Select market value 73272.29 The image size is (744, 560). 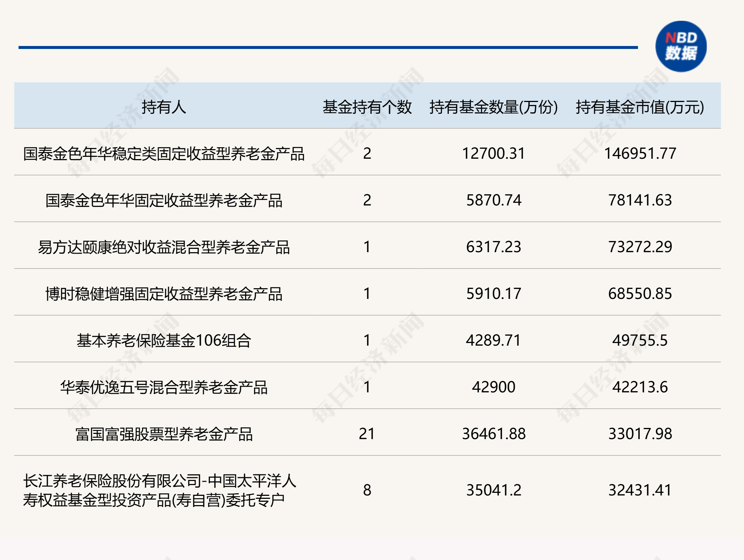click(640, 247)
